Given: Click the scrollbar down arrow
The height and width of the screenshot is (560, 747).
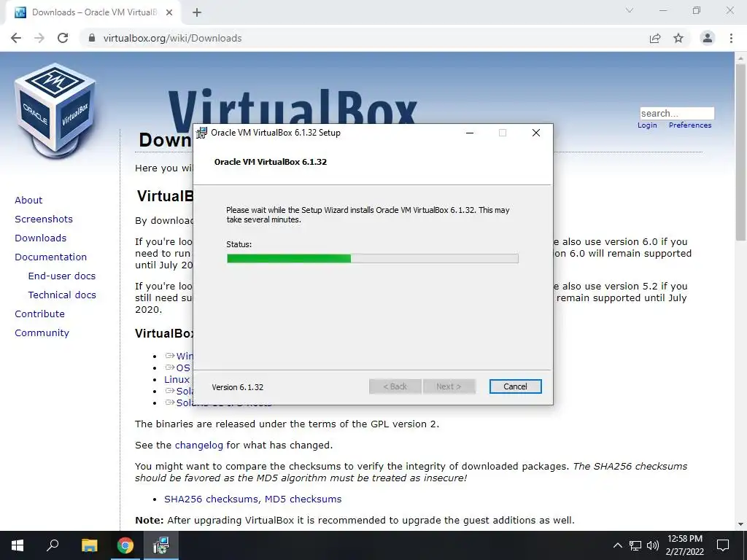Looking at the screenshot, I should click(740, 524).
